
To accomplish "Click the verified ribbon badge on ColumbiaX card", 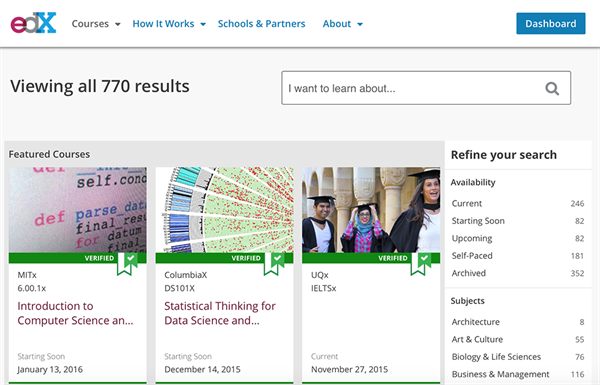I will pyautogui.click(x=274, y=264).
